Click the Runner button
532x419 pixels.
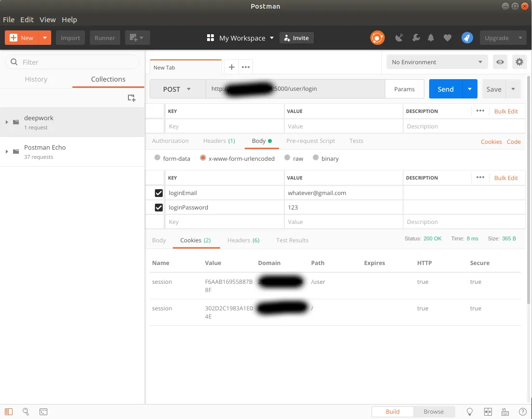(x=104, y=38)
